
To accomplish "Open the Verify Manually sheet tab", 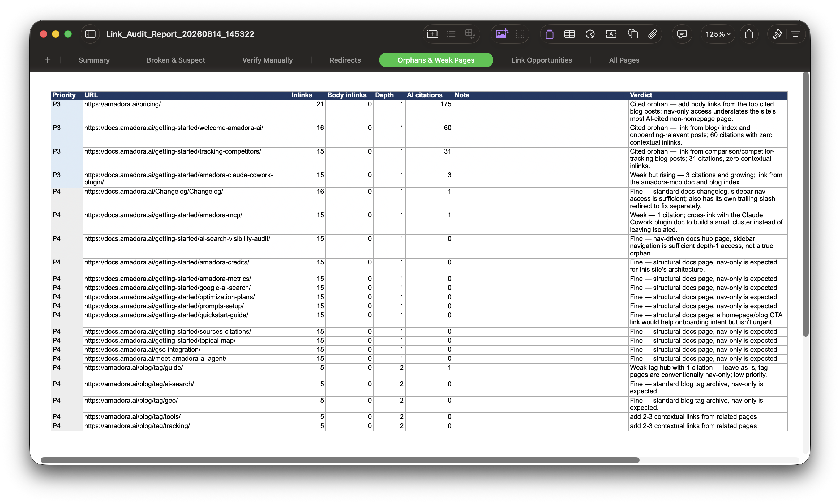I will [267, 60].
